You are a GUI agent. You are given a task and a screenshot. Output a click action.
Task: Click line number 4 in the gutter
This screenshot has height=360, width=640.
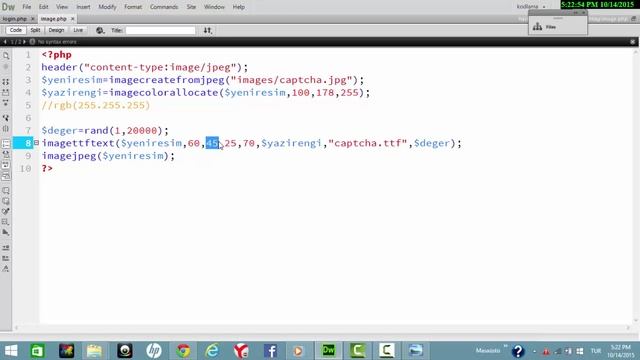pyautogui.click(x=28, y=93)
